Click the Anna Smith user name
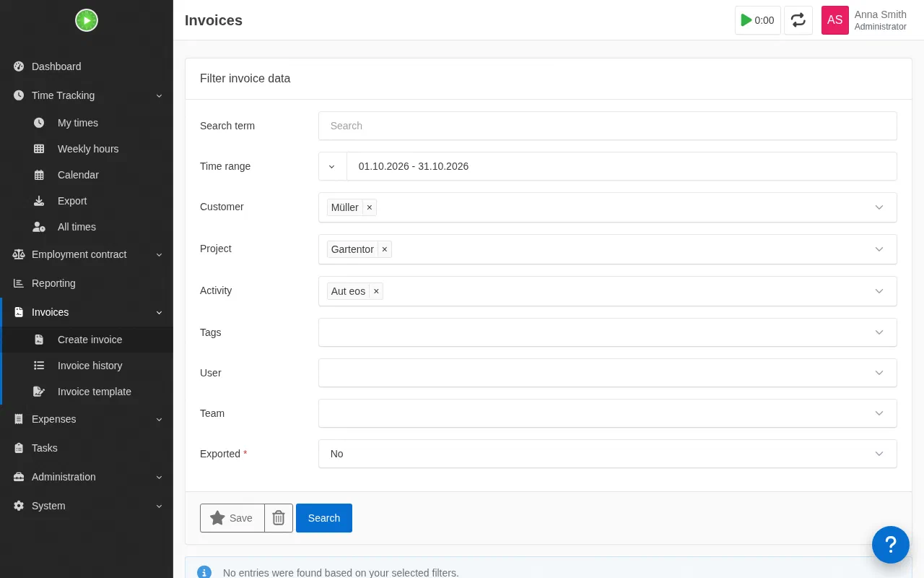Screen dimensions: 924x578 881,14
